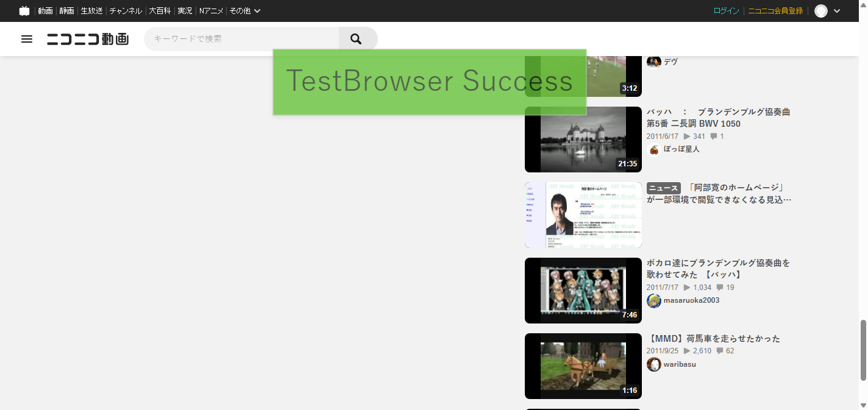Image resolution: width=868 pixels, height=410 pixels.
Task: Expand the account chevron next to avatar
Action: [x=837, y=11]
